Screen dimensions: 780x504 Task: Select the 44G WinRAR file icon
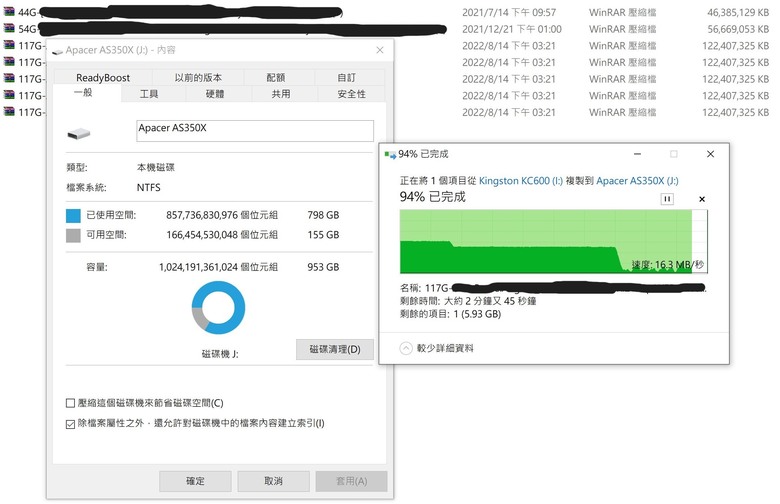(9, 12)
